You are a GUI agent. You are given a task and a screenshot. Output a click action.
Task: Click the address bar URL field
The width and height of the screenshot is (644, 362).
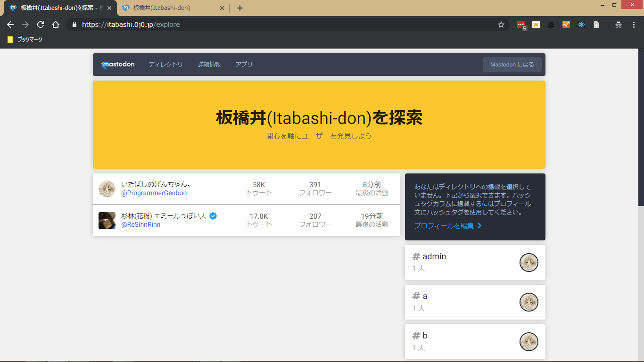[283, 25]
